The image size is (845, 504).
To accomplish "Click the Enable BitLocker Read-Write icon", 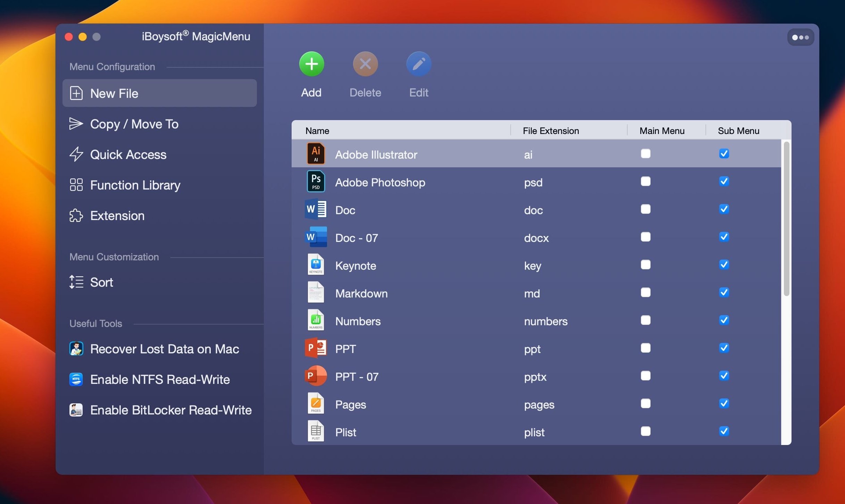I will click(76, 410).
